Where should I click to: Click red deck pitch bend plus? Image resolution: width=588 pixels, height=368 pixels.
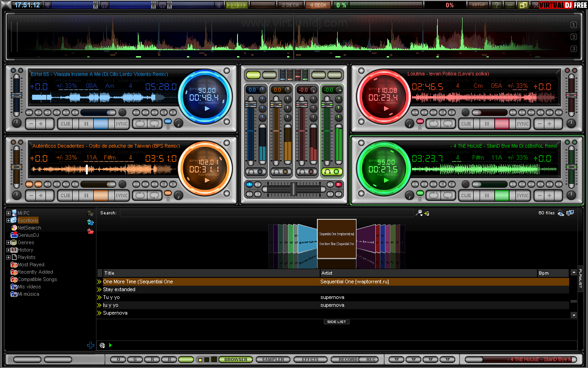(x=549, y=124)
